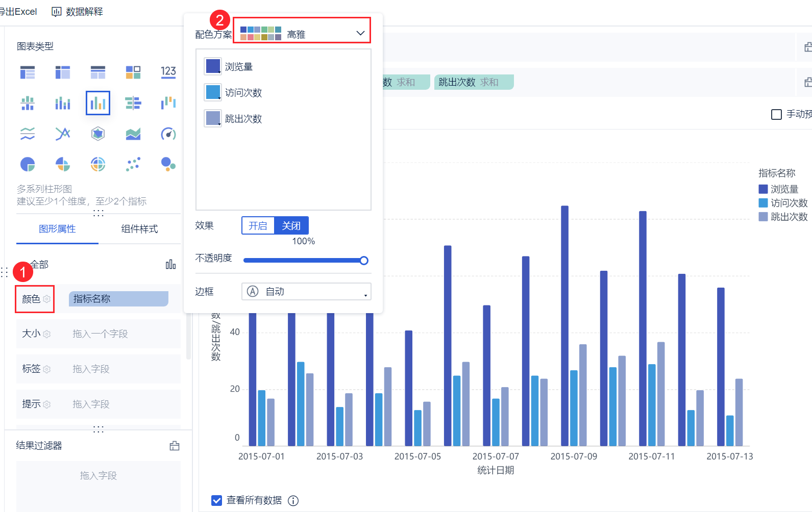Select the range area chart icon

click(x=133, y=134)
